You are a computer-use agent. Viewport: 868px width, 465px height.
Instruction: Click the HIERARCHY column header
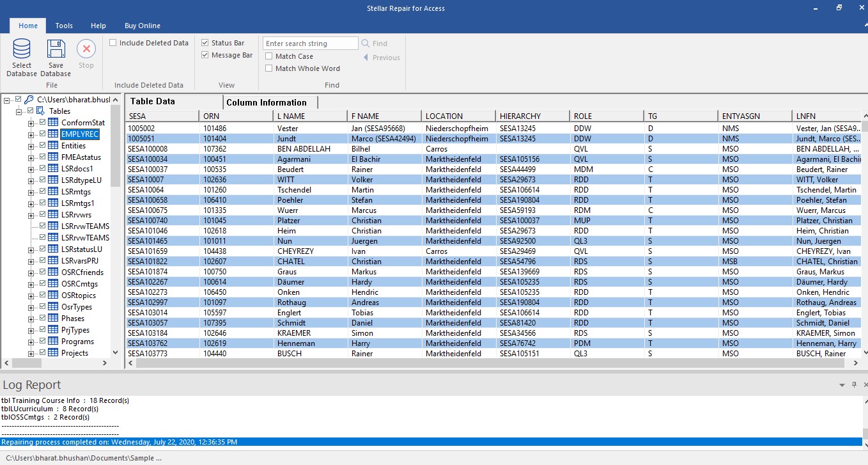[532, 116]
